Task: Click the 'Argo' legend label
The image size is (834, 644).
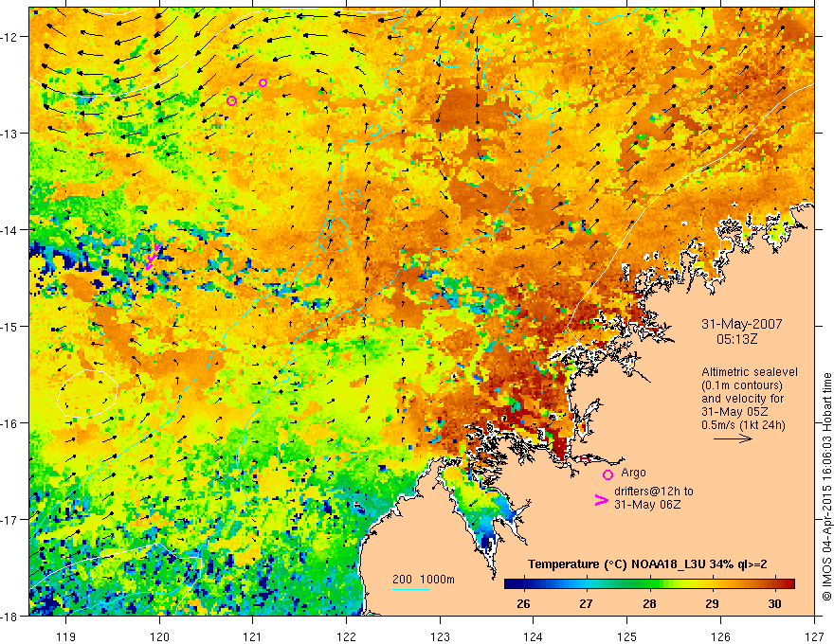Action: point(633,473)
